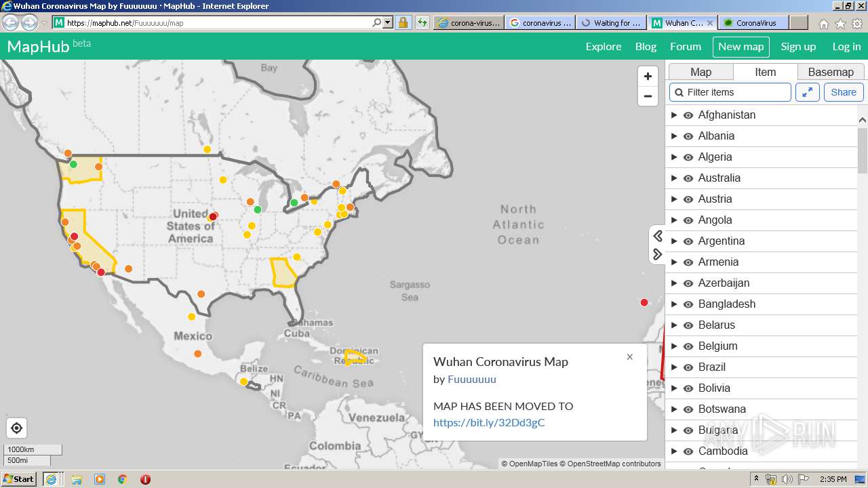Click the red Opera taskbar icon

[x=145, y=479]
